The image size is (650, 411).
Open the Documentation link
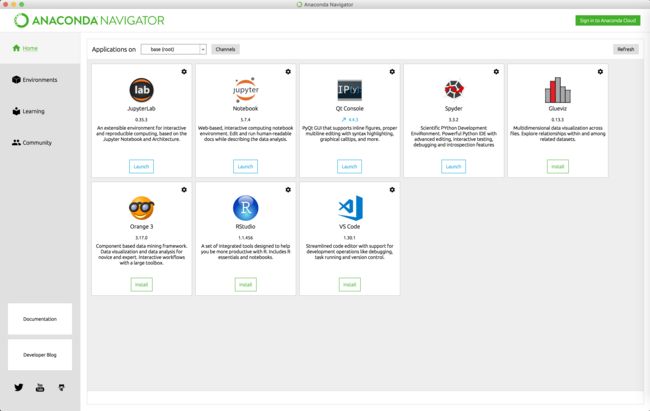40,319
